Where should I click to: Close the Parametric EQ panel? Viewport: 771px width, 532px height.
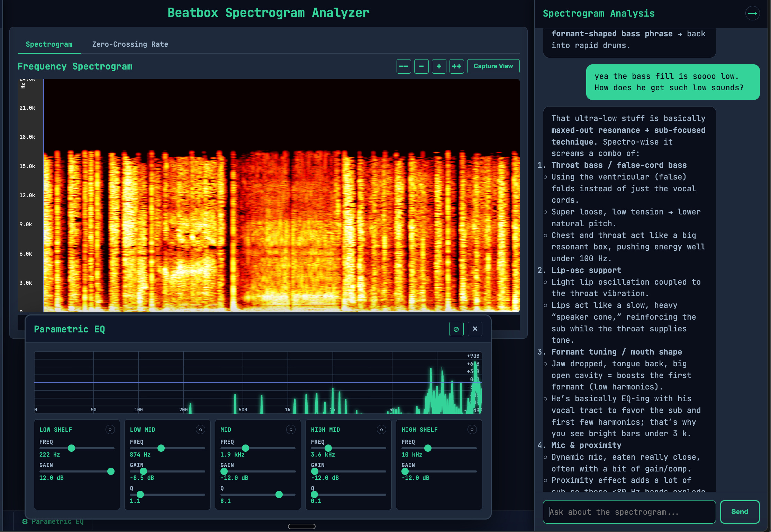point(475,329)
